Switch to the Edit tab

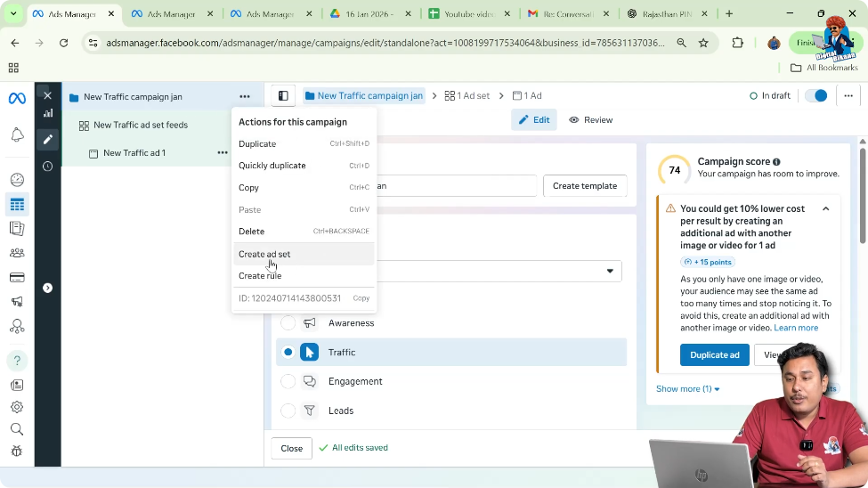[534, 119]
